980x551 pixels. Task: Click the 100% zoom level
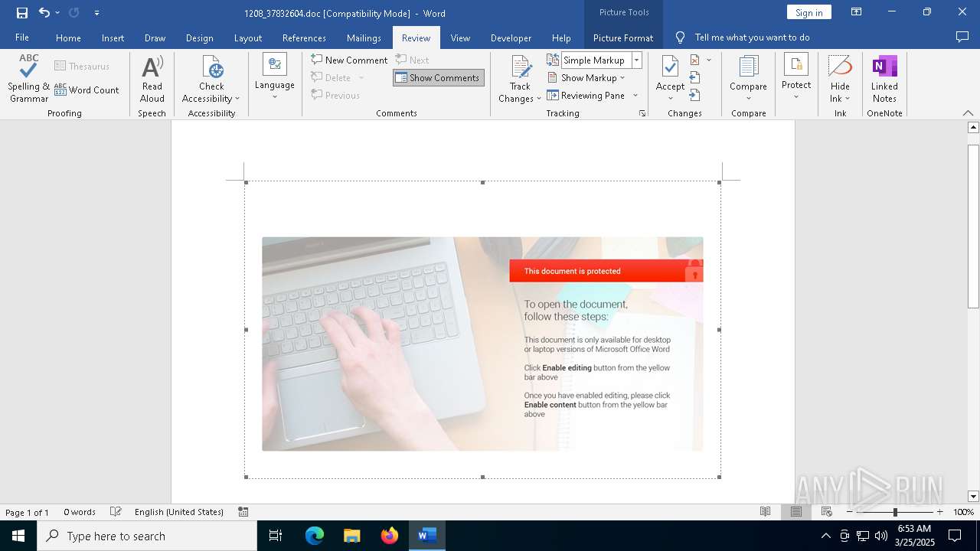[x=963, y=512]
